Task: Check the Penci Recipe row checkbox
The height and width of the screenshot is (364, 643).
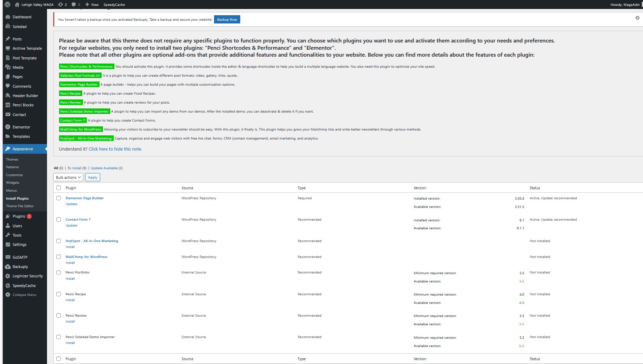Action: [58, 294]
